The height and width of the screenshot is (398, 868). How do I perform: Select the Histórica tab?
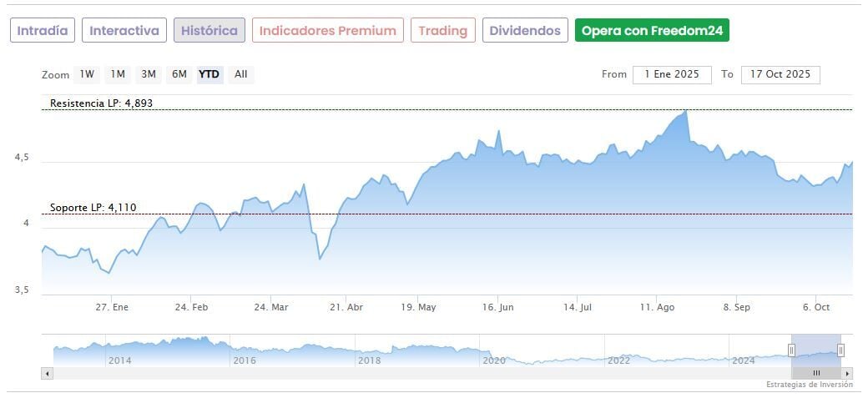(209, 31)
